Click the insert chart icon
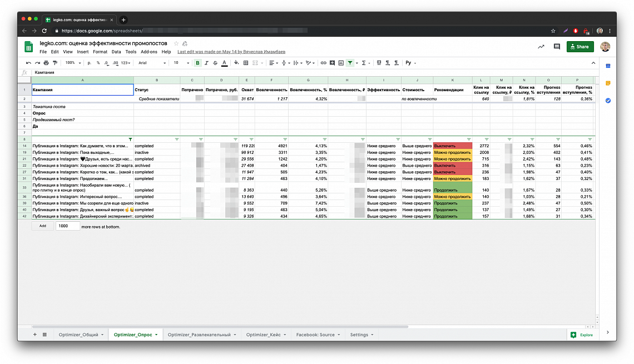 (x=341, y=63)
